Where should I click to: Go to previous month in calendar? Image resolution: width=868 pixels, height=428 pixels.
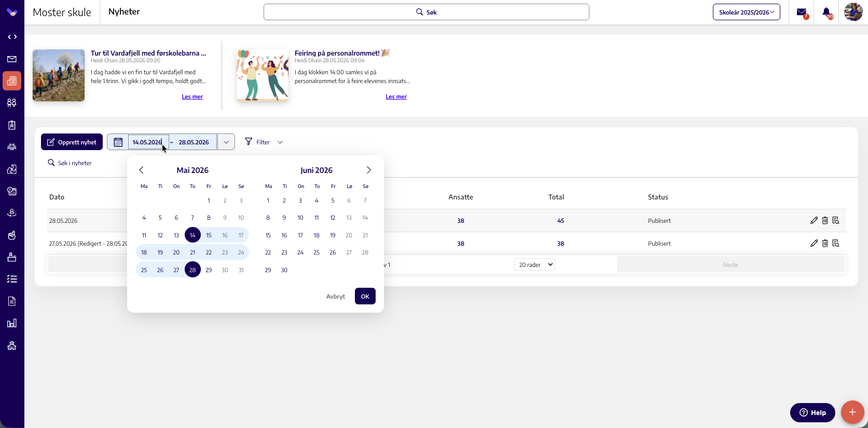141,170
